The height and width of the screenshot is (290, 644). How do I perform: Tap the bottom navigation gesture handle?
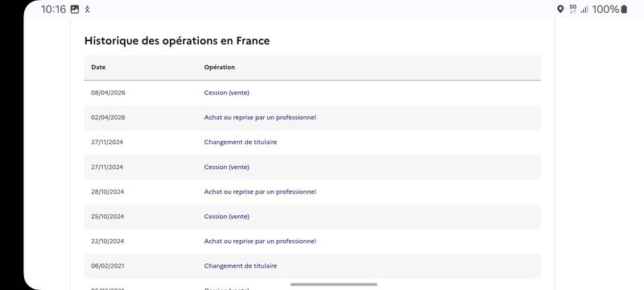pyautogui.click(x=333, y=284)
